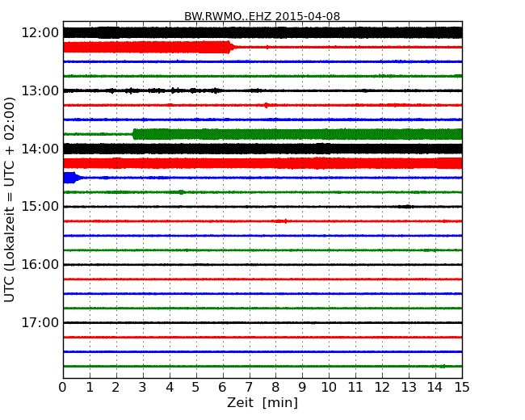Click the small blip on last green 17:45 trace
The image size is (525, 420).
click(x=442, y=366)
